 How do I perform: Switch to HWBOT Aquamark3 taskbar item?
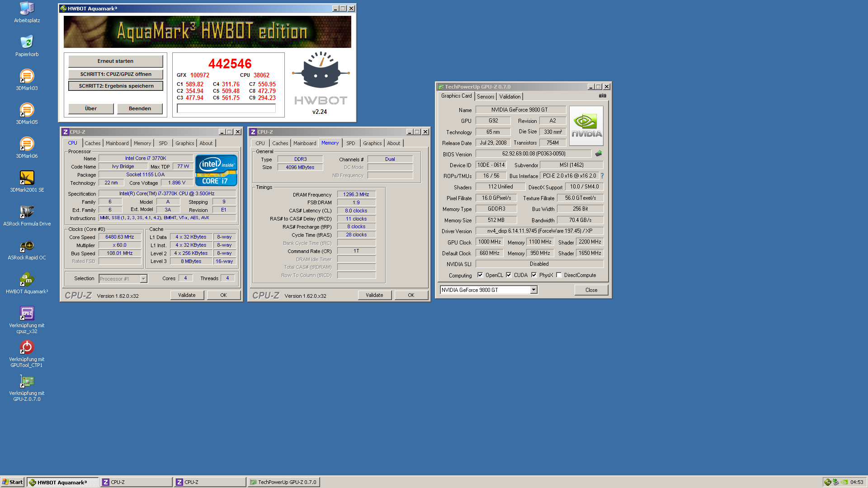pos(62,482)
